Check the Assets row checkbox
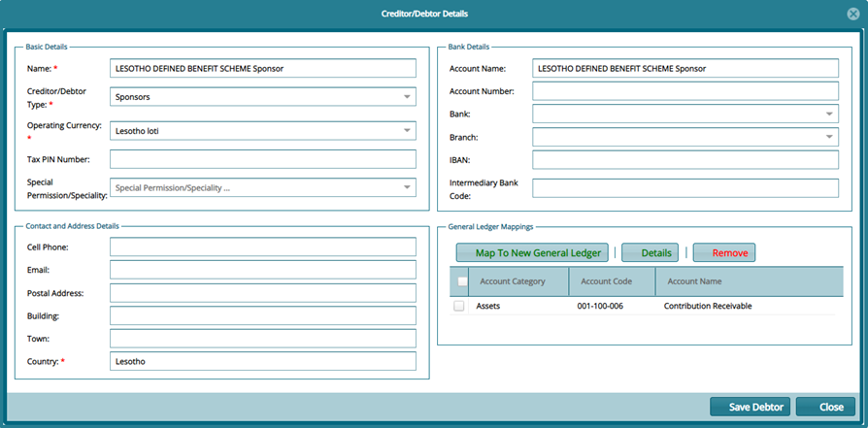Image resolution: width=868 pixels, height=428 pixels. coord(459,306)
